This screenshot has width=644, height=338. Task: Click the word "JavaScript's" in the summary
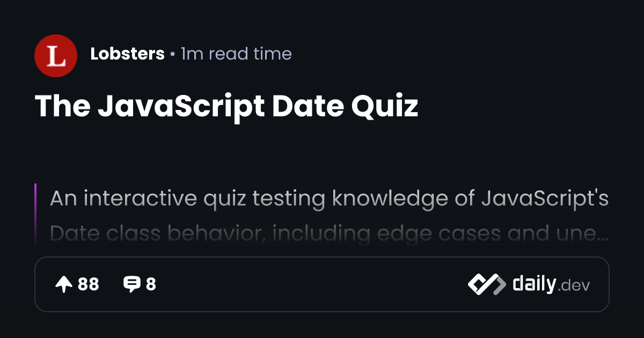click(545, 199)
